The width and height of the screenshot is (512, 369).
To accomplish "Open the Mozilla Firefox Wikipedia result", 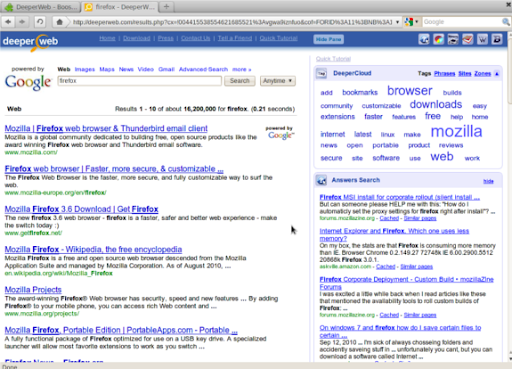I will point(93,250).
